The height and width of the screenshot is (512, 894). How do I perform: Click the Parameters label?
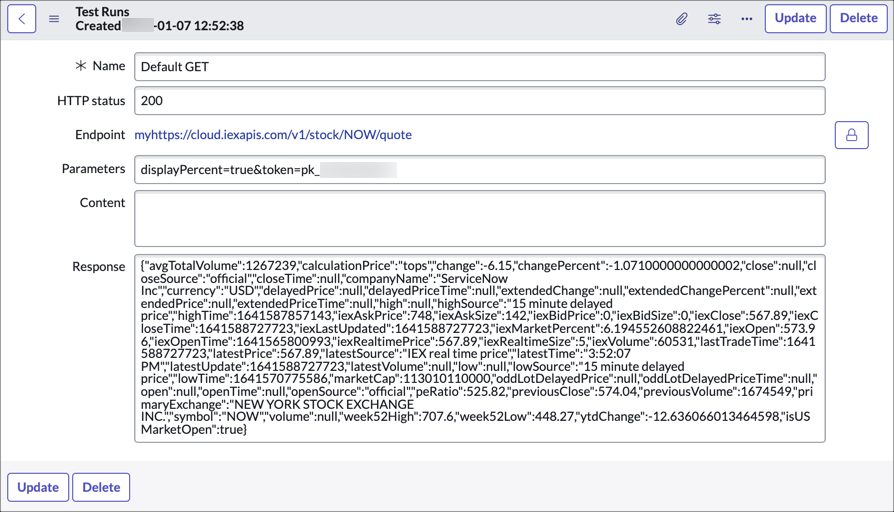[94, 169]
